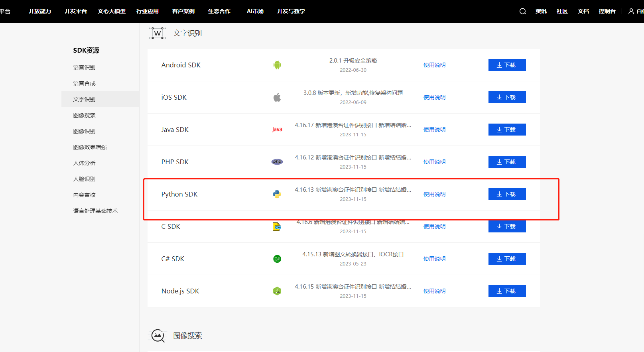Open 使用说明 for Java SDK
644x352 pixels.
tap(434, 130)
